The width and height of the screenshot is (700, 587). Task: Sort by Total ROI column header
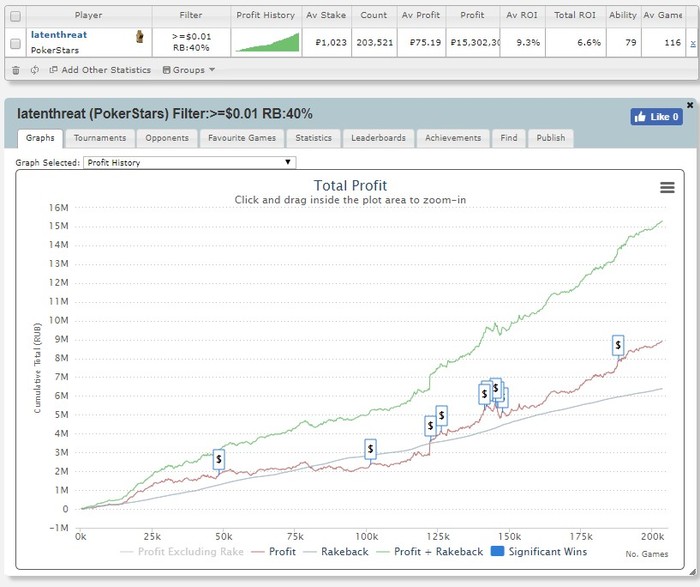[575, 15]
